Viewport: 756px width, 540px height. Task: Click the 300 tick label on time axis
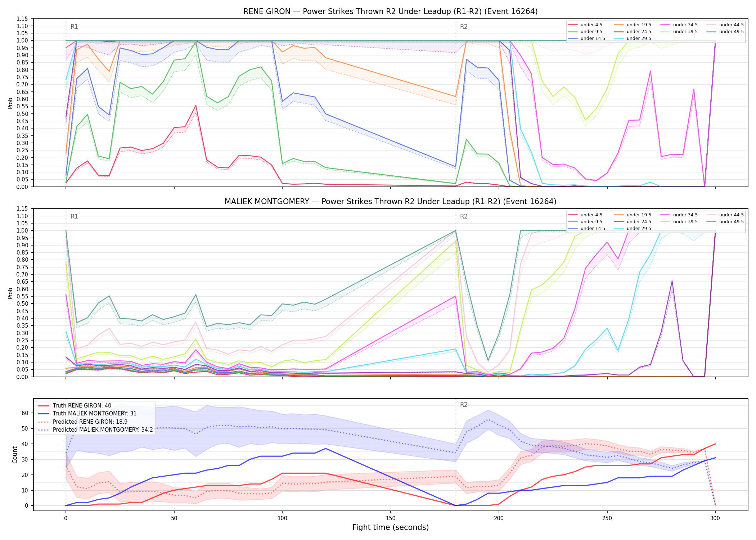click(715, 518)
